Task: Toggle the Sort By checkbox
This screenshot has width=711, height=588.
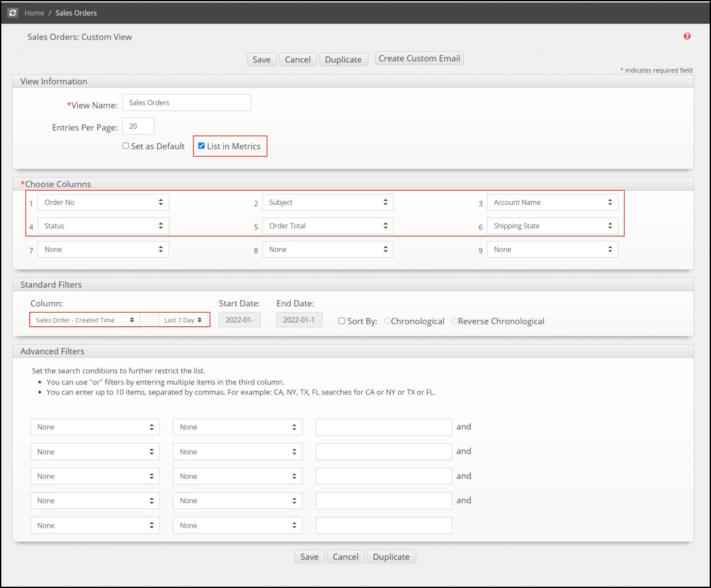Action: (342, 321)
